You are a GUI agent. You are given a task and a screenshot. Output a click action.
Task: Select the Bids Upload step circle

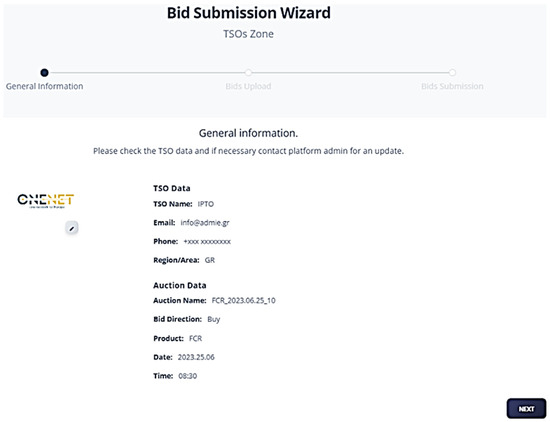[248, 73]
